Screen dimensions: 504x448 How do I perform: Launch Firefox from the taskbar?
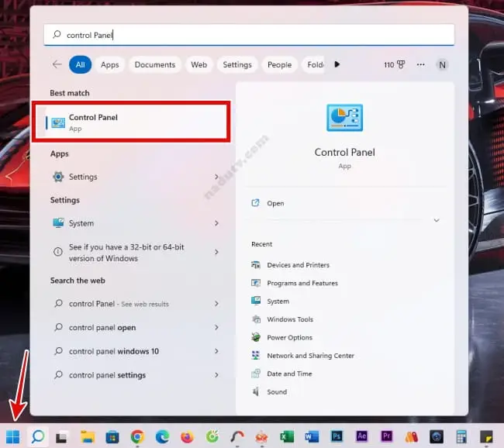(x=187, y=436)
